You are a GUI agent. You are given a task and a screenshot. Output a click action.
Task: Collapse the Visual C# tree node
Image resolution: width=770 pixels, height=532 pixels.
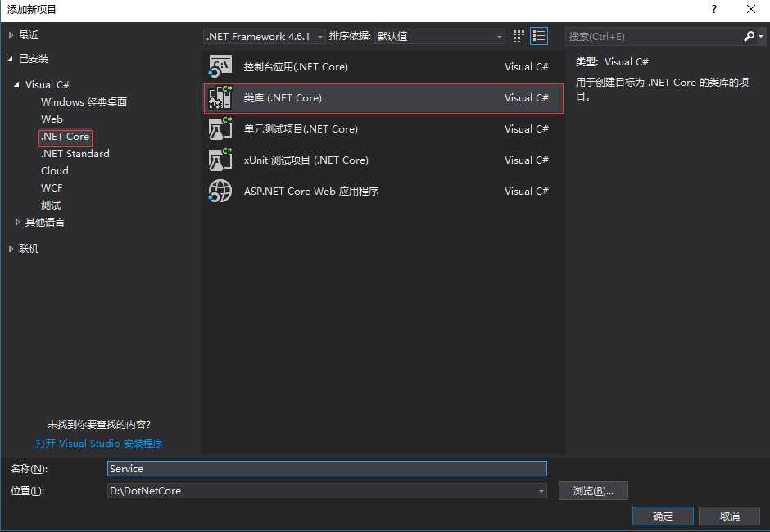point(16,84)
